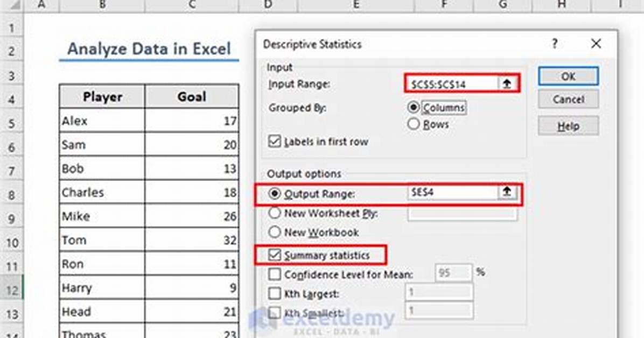
Task: Select the cell containing Tom
Action: click(102, 240)
